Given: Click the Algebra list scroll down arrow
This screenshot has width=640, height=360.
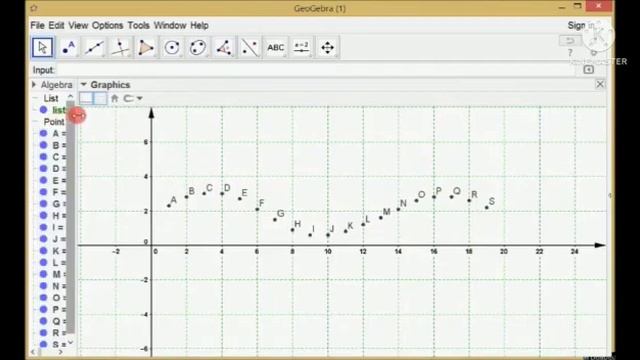Looking at the screenshot, I should point(70,342).
